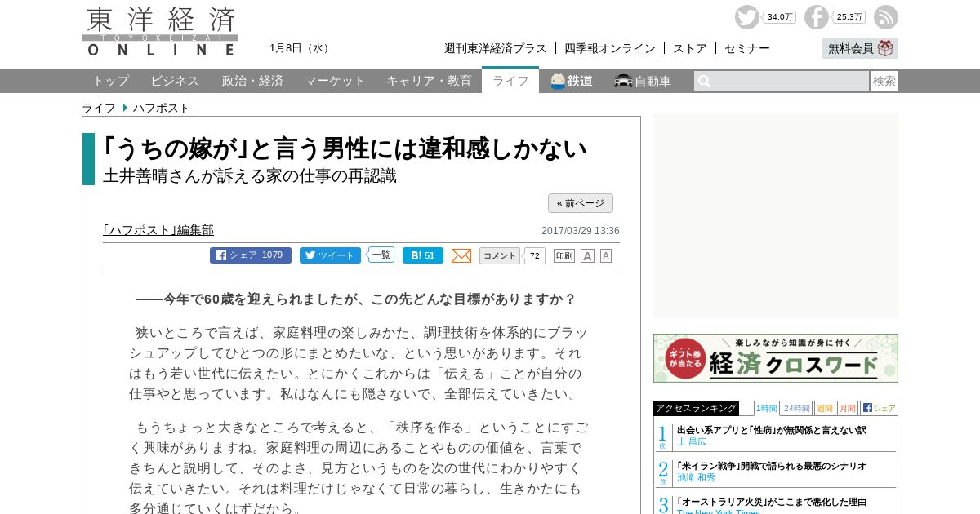Click the 検索 search button
The image size is (980, 514).
point(884,81)
